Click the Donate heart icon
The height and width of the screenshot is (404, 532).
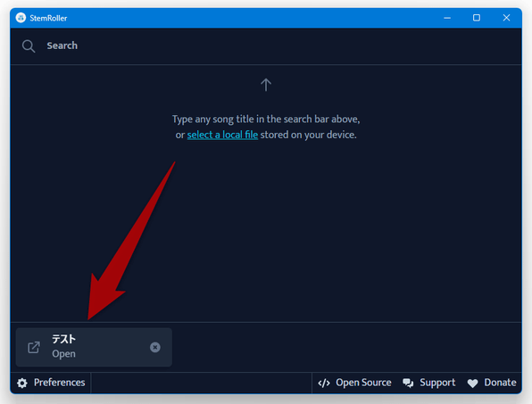[472, 383]
